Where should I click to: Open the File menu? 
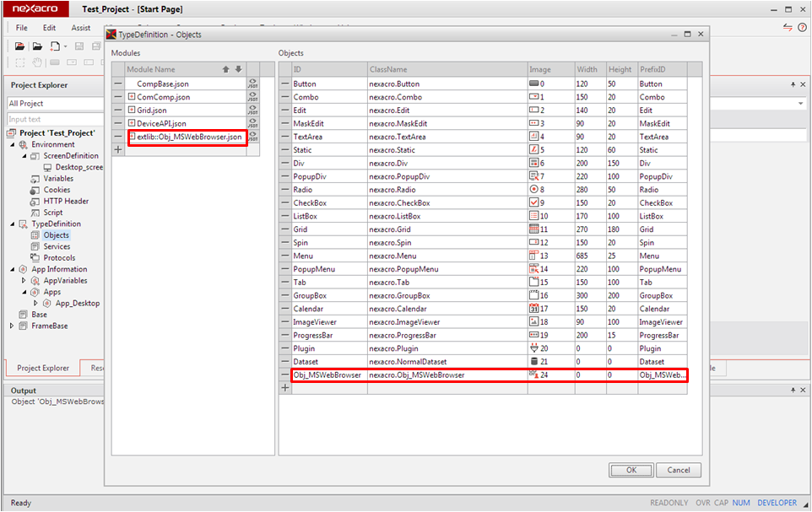(22, 28)
